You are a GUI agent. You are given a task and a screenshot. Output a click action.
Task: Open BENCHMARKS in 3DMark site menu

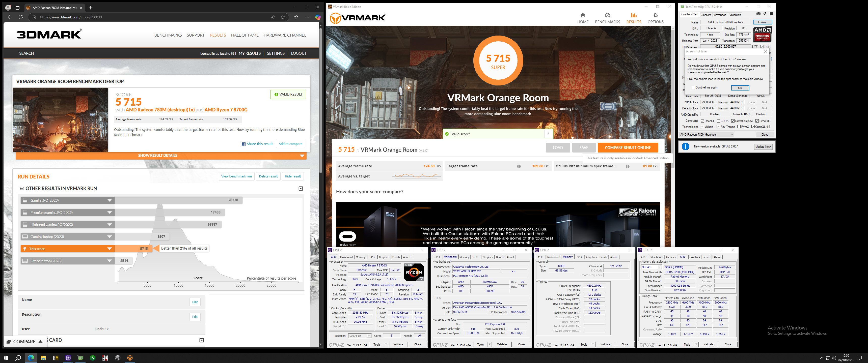[x=168, y=35]
